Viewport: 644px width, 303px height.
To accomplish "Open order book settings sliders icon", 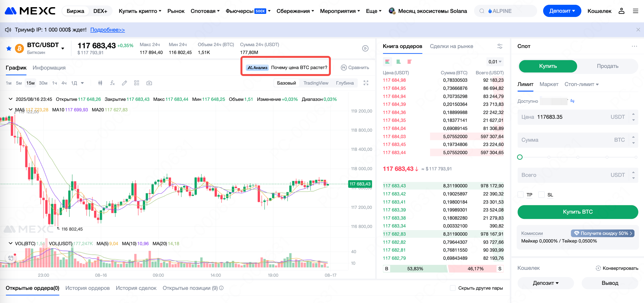I will pos(500,46).
